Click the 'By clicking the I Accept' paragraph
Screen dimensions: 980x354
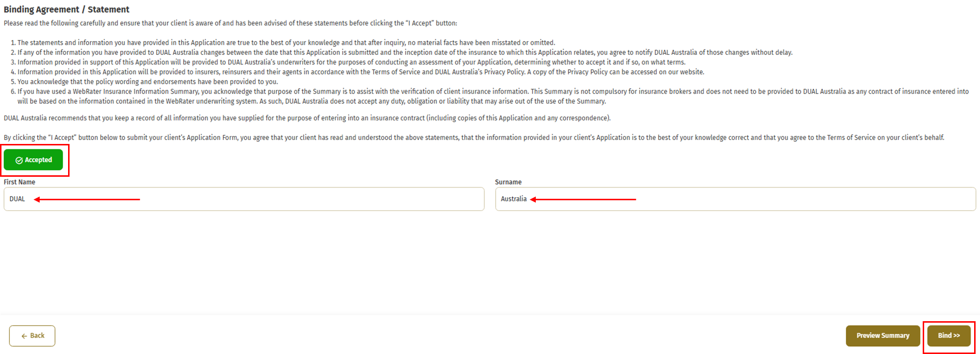pyautogui.click(x=474, y=138)
